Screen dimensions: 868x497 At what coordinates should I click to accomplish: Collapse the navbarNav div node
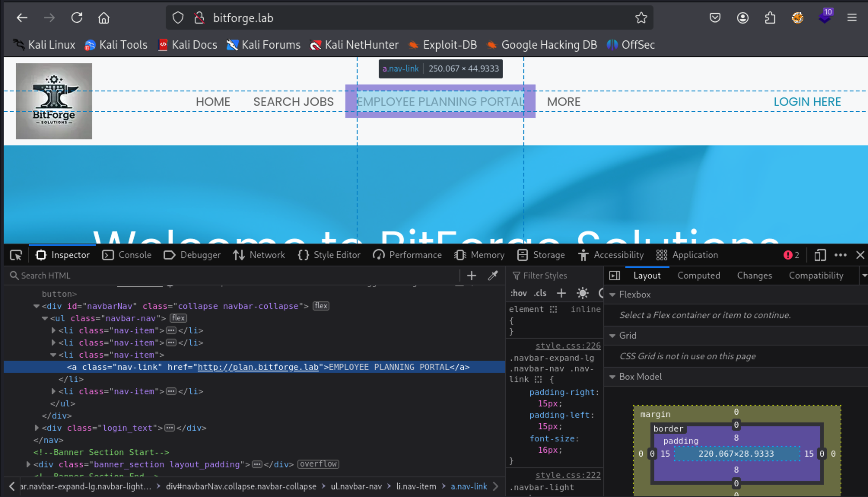(37, 306)
